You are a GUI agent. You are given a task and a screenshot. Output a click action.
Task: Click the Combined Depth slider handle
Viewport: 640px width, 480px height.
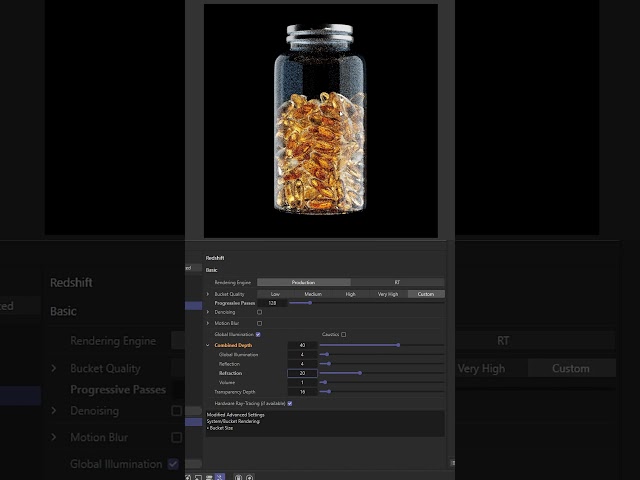coord(398,345)
